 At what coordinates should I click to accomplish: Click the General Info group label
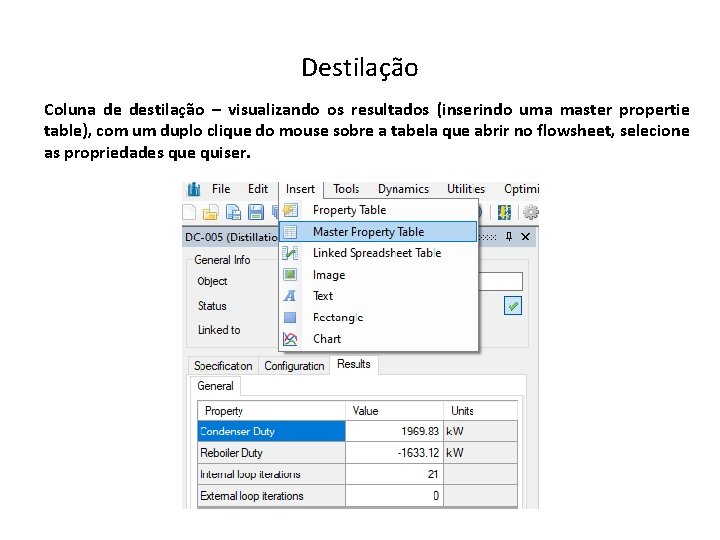point(222,260)
